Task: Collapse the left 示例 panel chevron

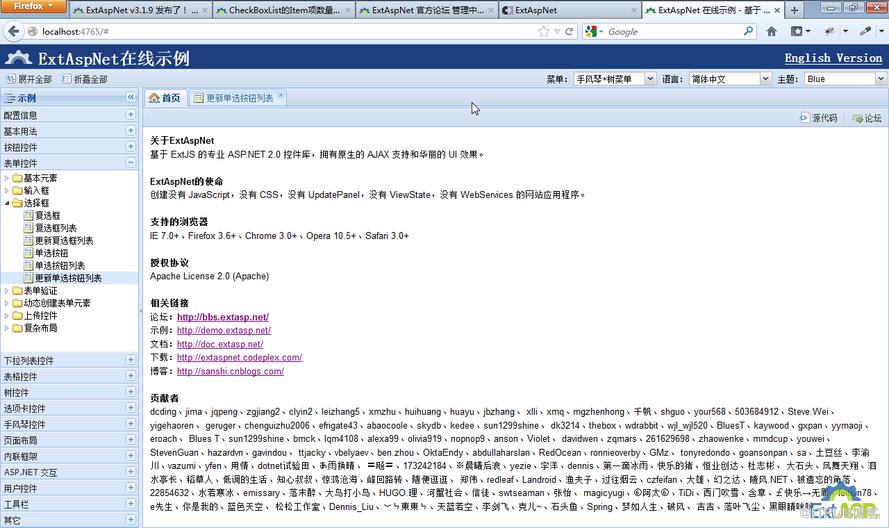Action: pyautogui.click(x=130, y=98)
